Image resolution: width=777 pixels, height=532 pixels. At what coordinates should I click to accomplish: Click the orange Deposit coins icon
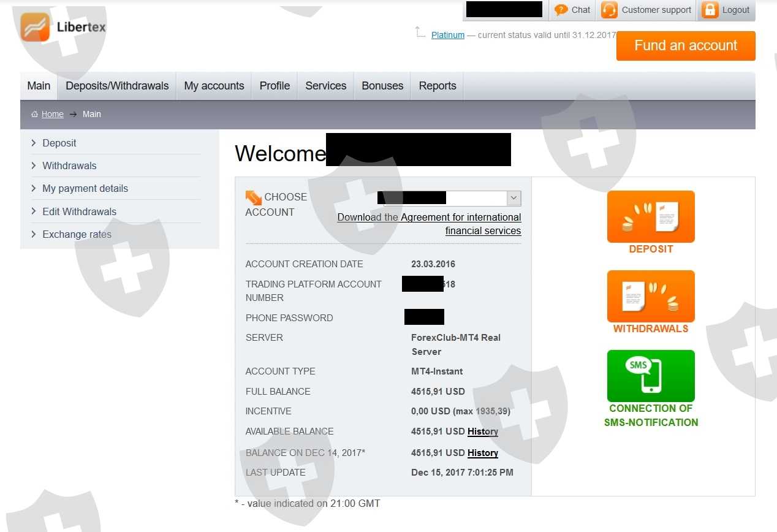click(651, 216)
